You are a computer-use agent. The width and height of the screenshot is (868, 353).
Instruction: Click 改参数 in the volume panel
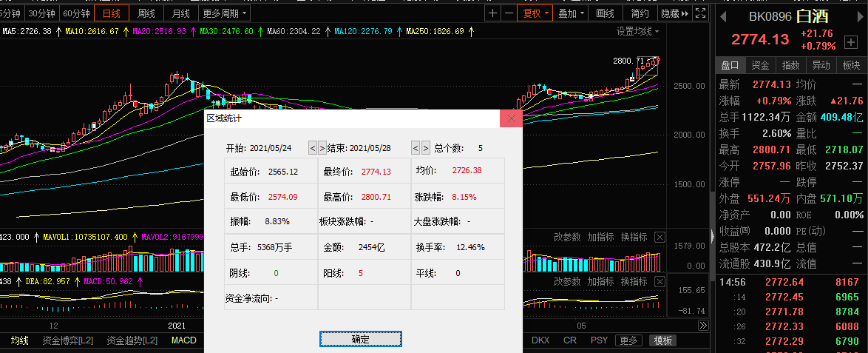coord(568,238)
